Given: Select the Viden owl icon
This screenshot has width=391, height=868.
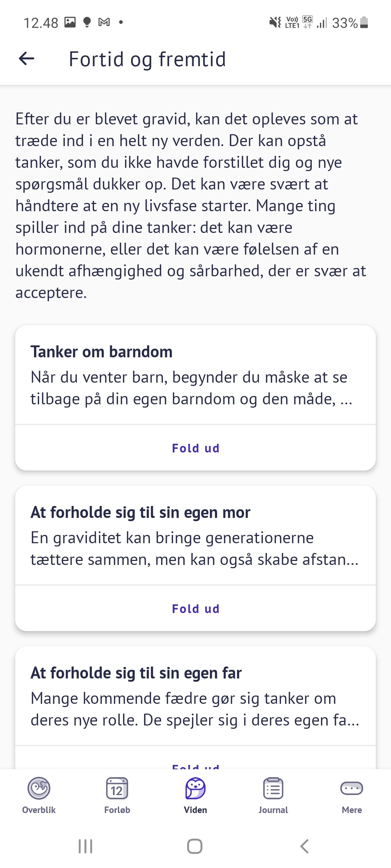Looking at the screenshot, I should coord(195,788).
